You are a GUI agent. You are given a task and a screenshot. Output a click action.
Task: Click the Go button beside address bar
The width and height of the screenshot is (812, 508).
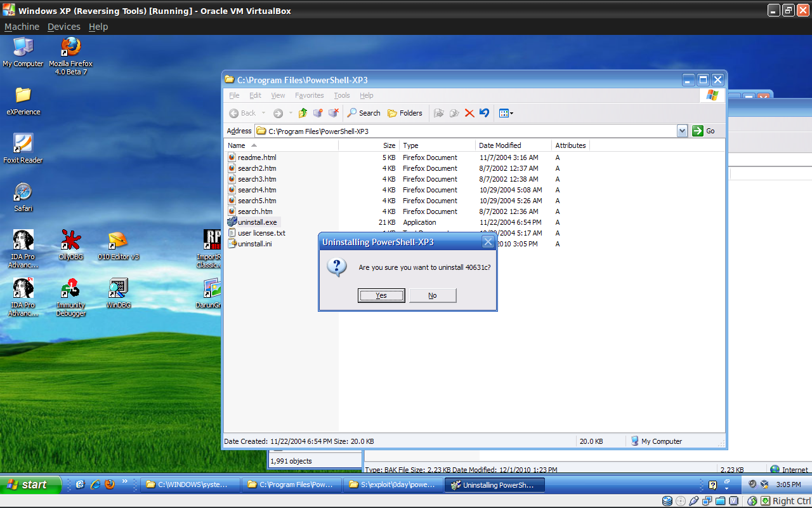704,131
